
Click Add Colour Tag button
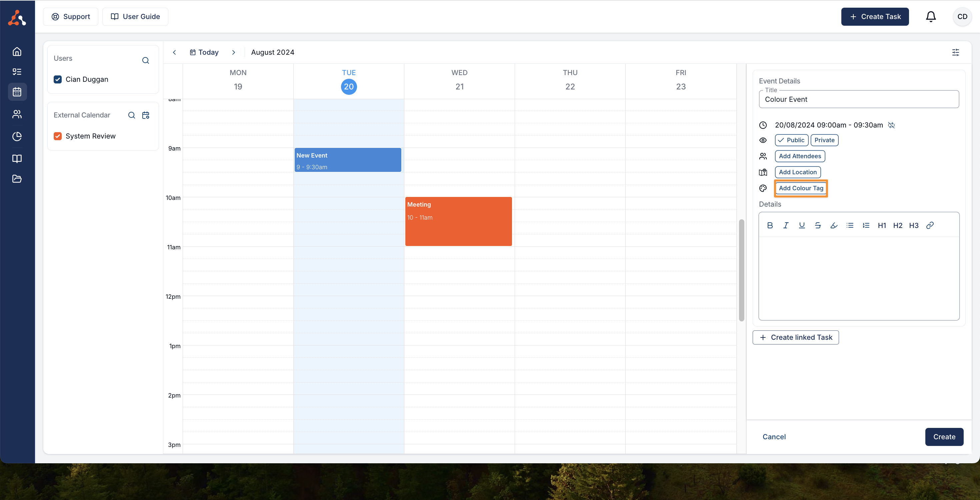coord(801,188)
